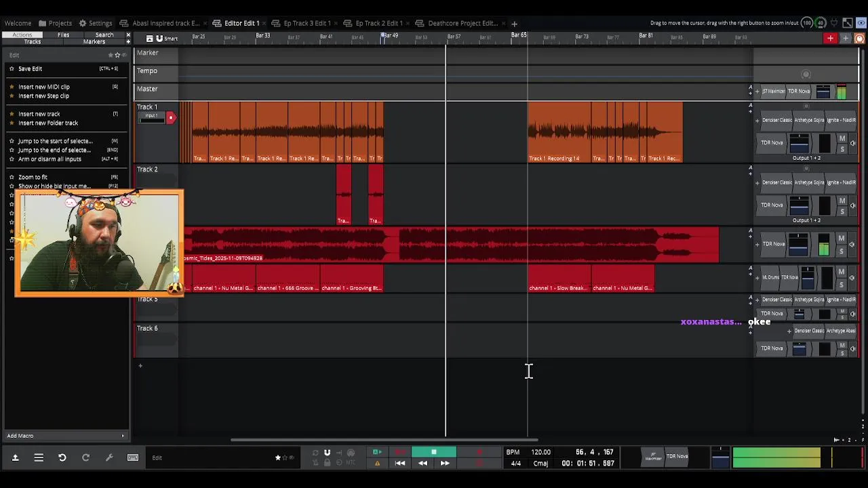Click the export icon in the bottom toolbar
This screenshot has width=868, height=488.
[15, 458]
